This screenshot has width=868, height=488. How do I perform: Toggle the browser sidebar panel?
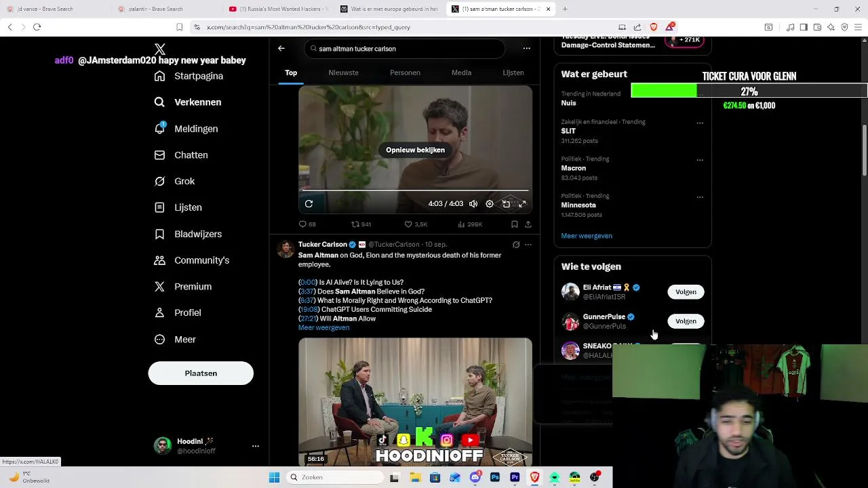(804, 27)
